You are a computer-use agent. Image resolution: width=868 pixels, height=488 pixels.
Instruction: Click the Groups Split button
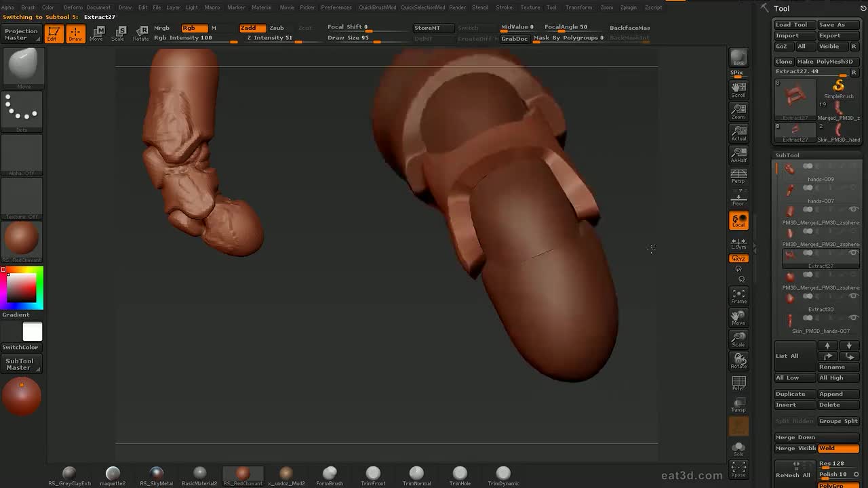click(x=838, y=421)
